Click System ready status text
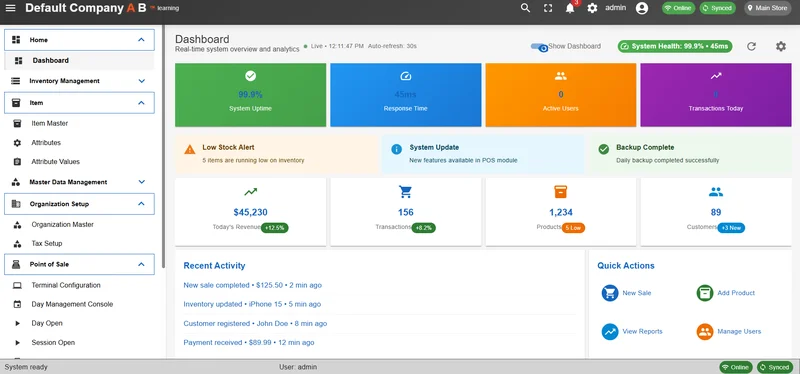The image size is (800, 374). pos(26,367)
